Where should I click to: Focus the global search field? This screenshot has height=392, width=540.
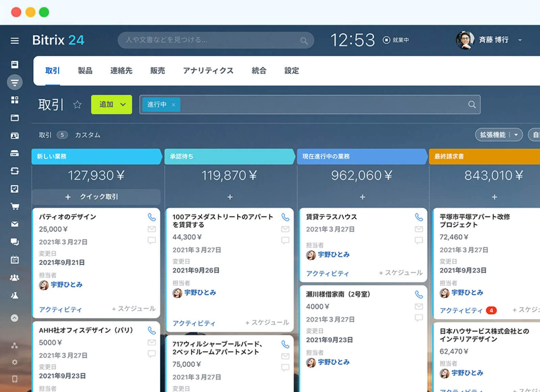click(x=216, y=40)
